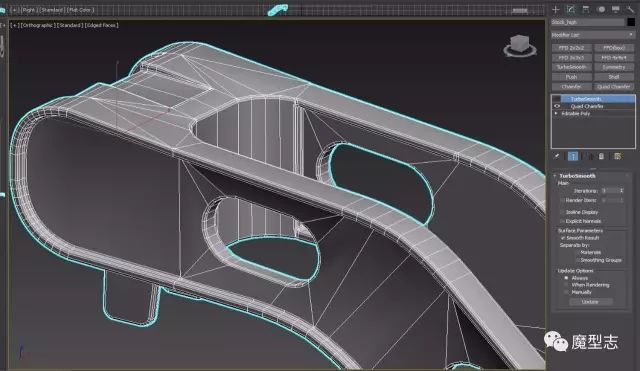
Task: Open the Modifier List dropdown
Action: [593, 35]
